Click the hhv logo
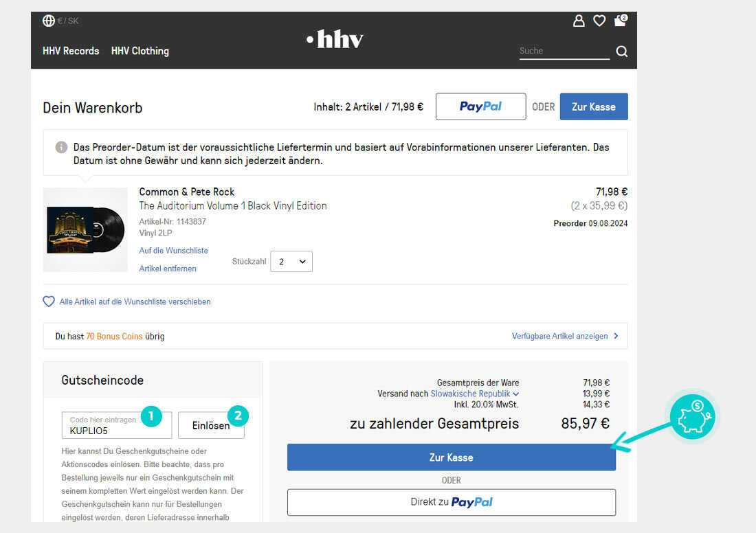The image size is (756, 533). (x=335, y=39)
